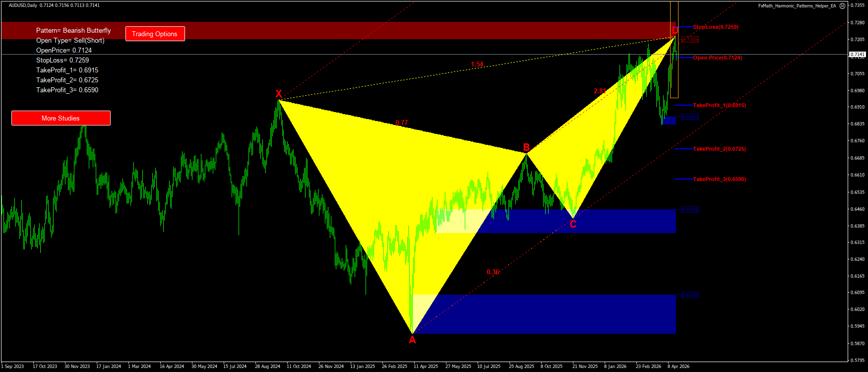The image size is (868, 372).
Task: Click the 'OpenPrice= 0.7124' info line
Action: pyautogui.click(x=64, y=50)
